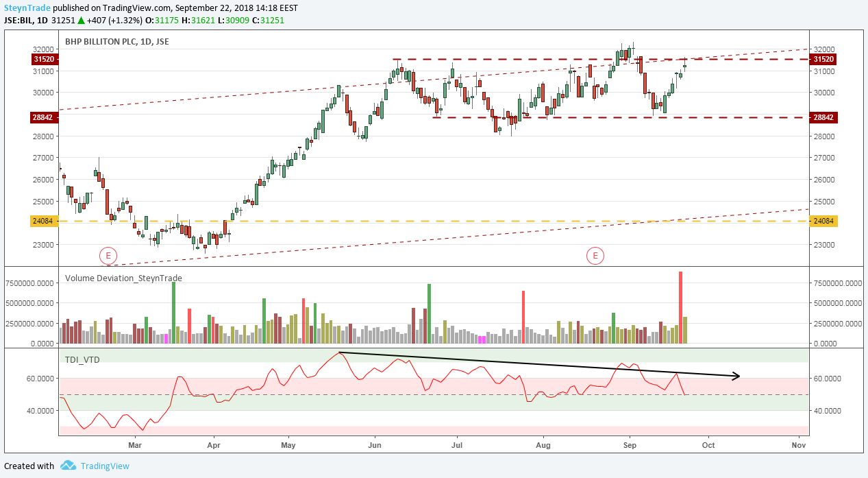This screenshot has width=868, height=478.
Task: Click the TradingView cloud logo icon
Action: 68,466
